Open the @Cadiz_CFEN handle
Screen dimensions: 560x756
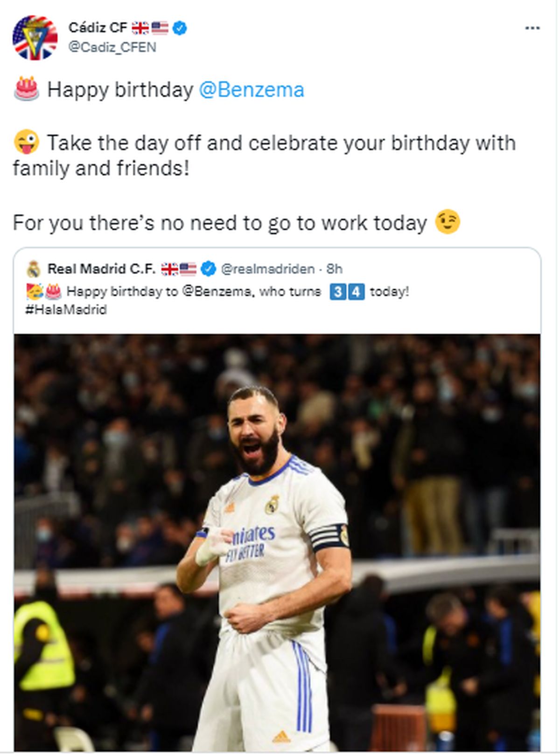click(x=112, y=48)
